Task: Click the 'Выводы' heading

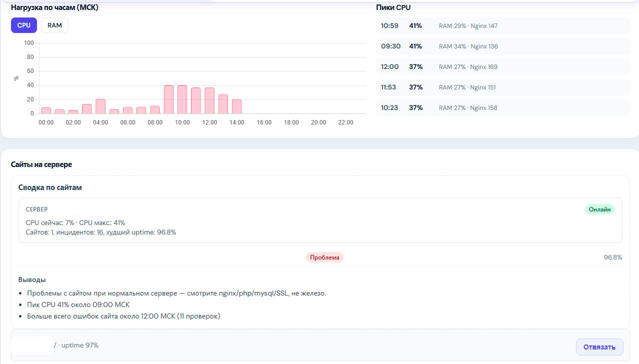Action: point(32,280)
